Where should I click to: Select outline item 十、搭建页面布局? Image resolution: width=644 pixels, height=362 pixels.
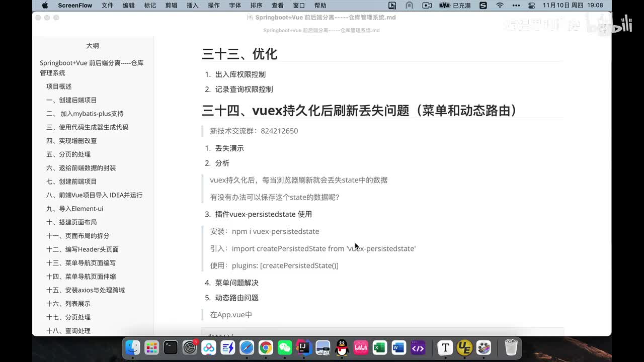tap(71, 222)
